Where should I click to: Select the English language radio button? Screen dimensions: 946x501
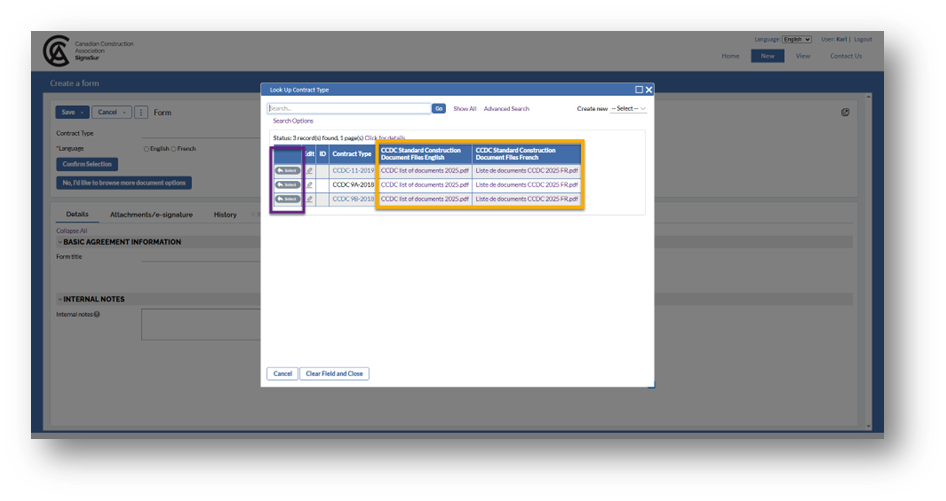(147, 149)
